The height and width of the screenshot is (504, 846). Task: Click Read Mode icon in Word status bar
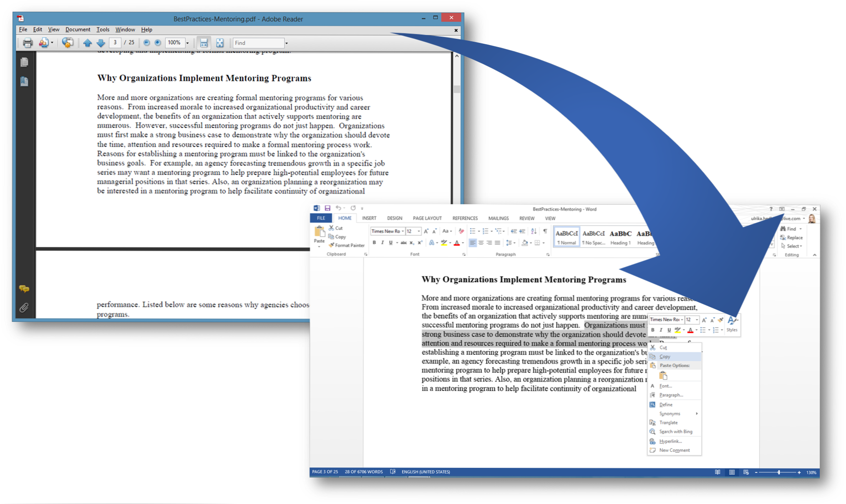click(x=718, y=472)
